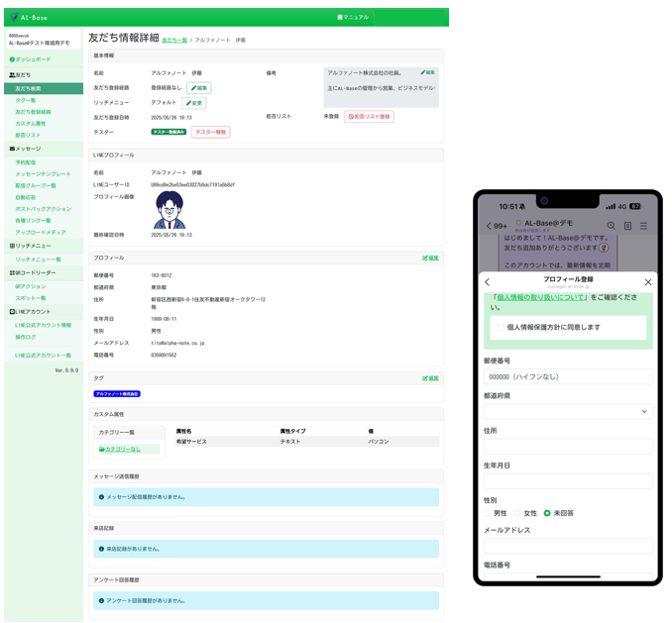Click the 拒否リスト登録 button
This screenshot has width=672, height=623.
(369, 116)
